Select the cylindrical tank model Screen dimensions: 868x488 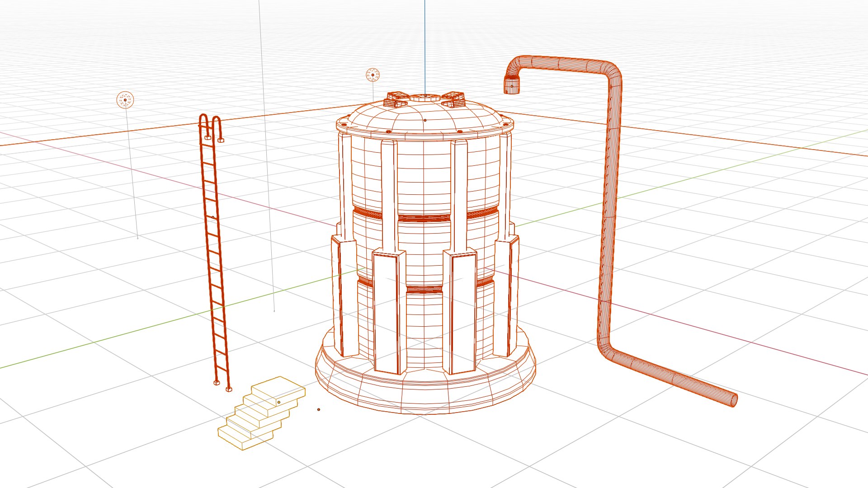tap(425, 253)
